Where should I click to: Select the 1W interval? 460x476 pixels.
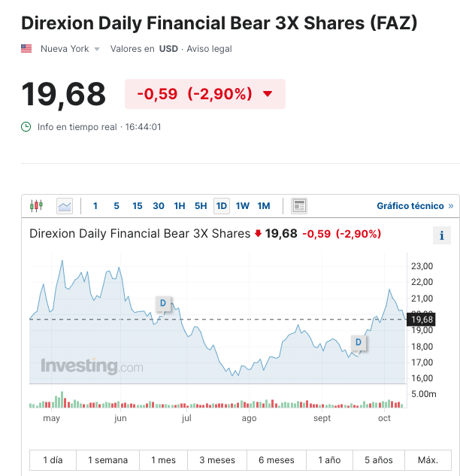(243, 206)
